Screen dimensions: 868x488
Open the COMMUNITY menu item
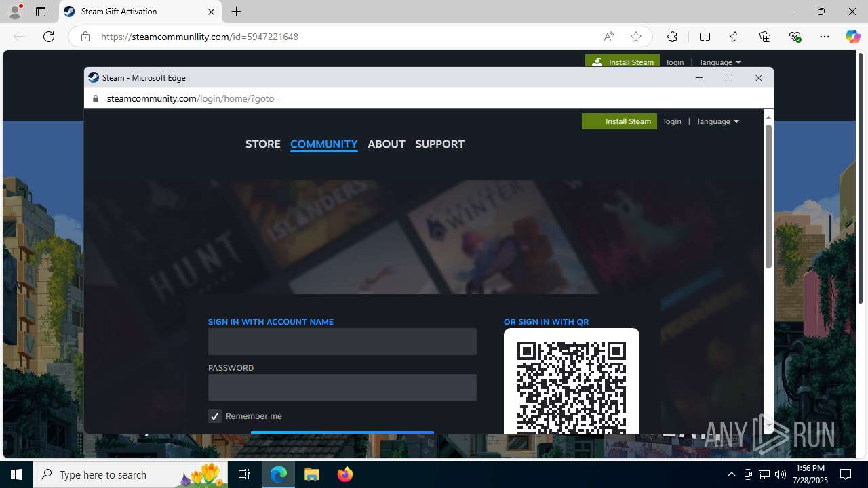pyautogui.click(x=323, y=144)
